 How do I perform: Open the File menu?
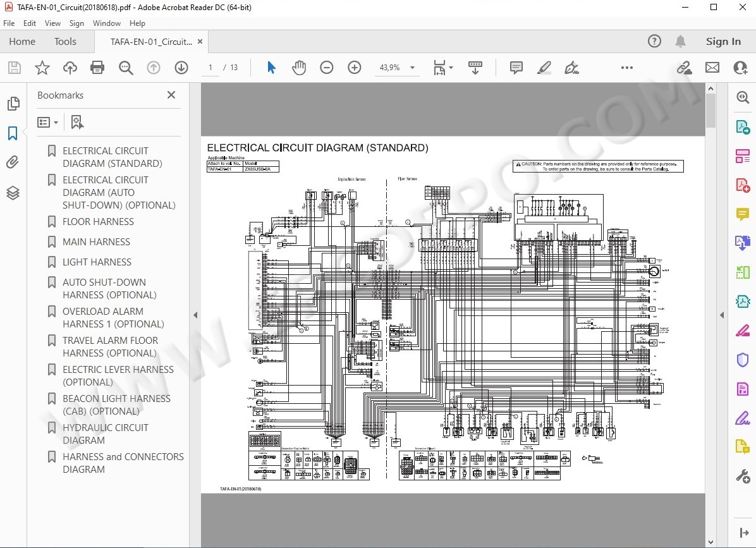(x=9, y=23)
